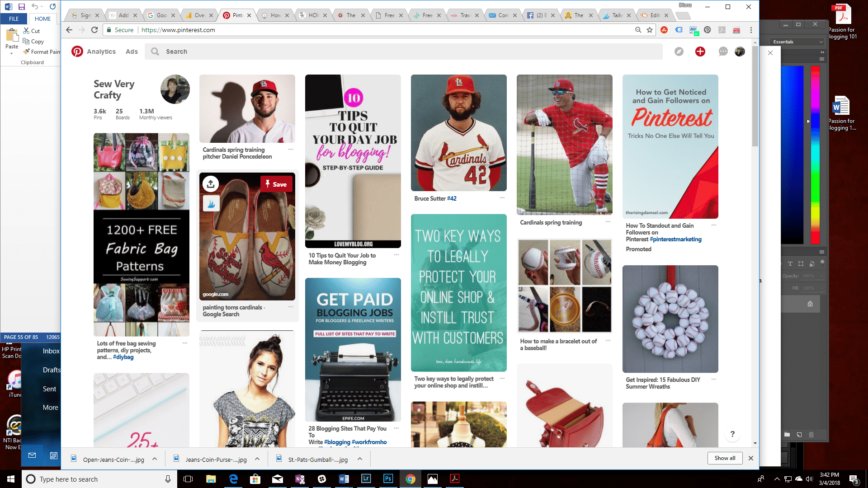The height and width of the screenshot is (488, 868).
Task: Open options for Open-Jeans-Coin download
Action: (155, 459)
